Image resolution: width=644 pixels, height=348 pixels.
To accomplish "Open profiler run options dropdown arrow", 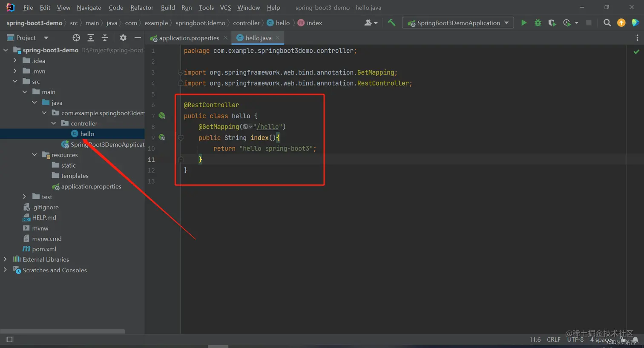I will pyautogui.click(x=577, y=23).
